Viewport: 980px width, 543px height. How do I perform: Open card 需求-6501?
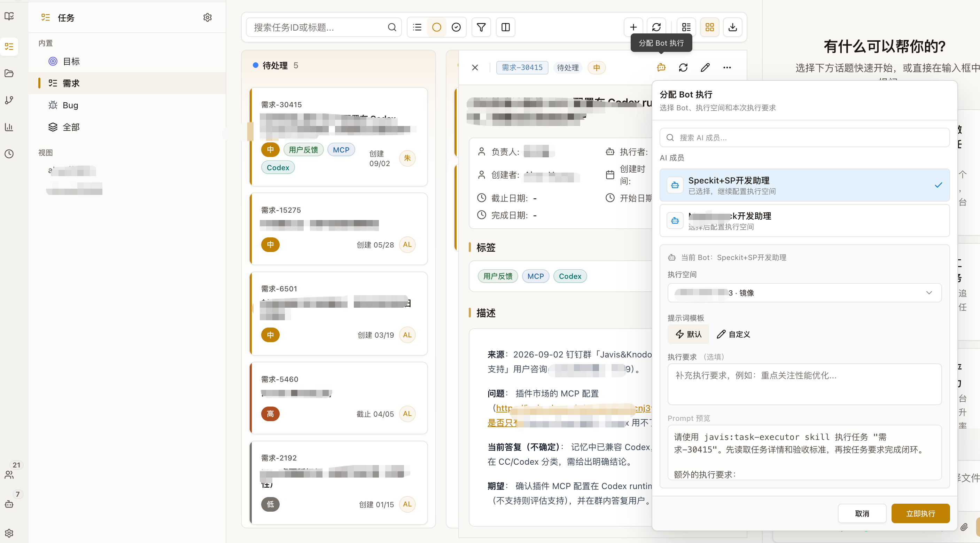click(x=339, y=313)
